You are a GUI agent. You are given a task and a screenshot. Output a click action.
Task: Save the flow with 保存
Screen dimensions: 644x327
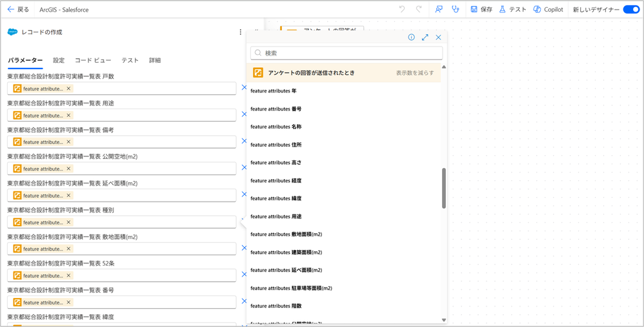pyautogui.click(x=481, y=10)
